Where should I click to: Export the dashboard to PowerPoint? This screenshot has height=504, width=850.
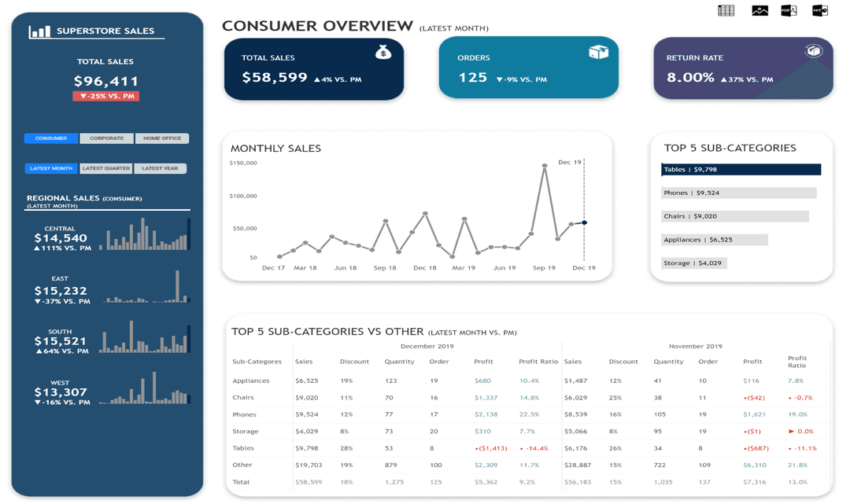point(819,10)
